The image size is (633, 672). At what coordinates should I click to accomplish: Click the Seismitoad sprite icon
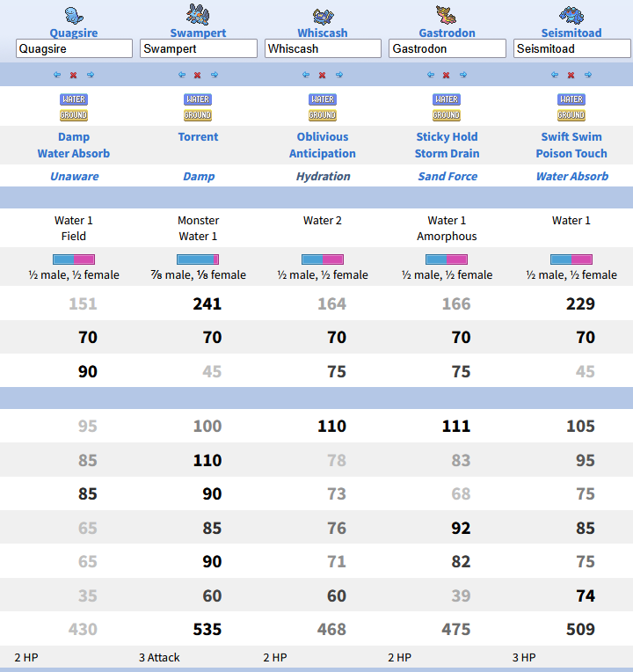coord(571,15)
